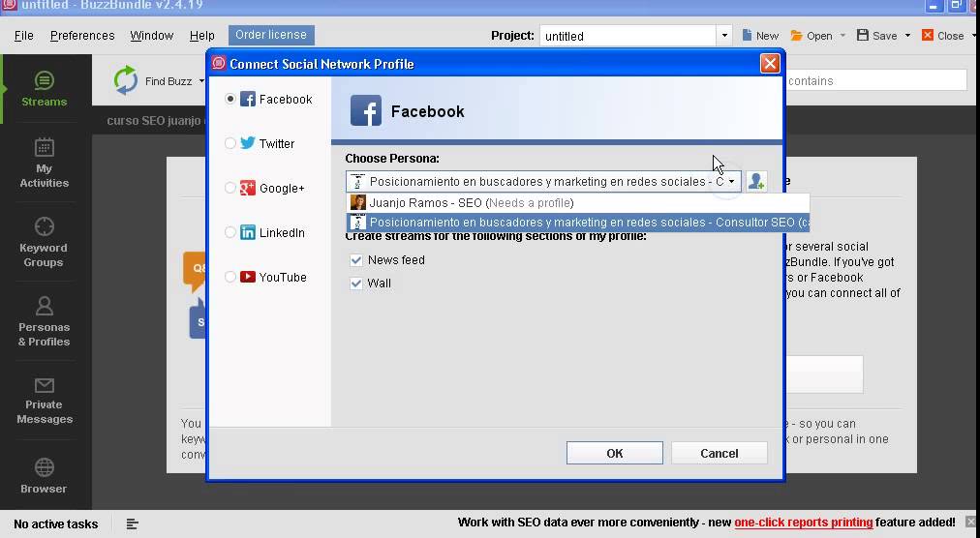Click the Find Buzz refresh icon

click(x=126, y=80)
